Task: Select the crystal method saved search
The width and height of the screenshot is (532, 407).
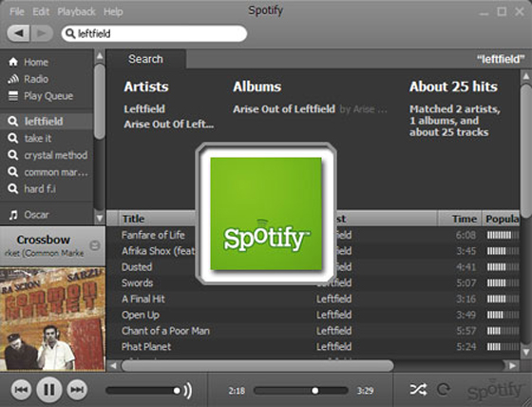Action: 47,155
